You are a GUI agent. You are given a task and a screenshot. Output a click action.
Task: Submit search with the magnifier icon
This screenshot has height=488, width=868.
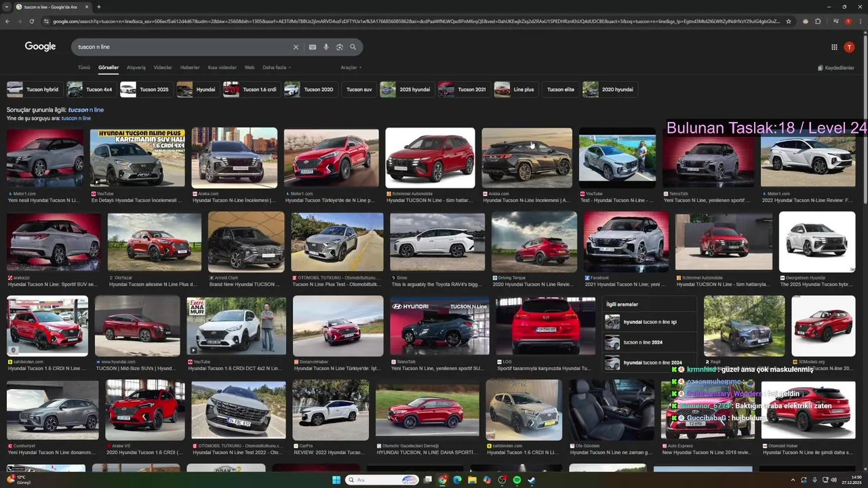pos(353,47)
